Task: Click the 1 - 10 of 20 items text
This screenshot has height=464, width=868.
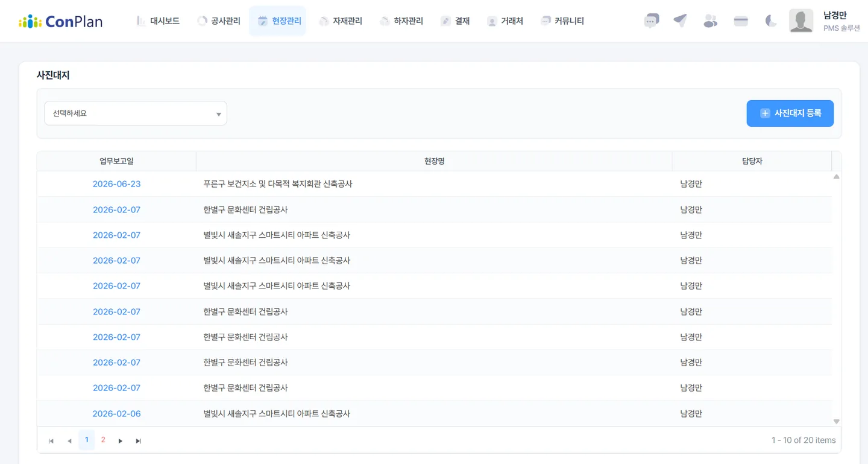Action: (x=804, y=440)
